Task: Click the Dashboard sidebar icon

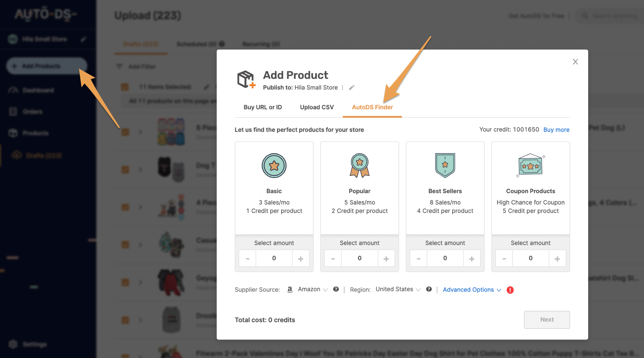Action: click(13, 90)
